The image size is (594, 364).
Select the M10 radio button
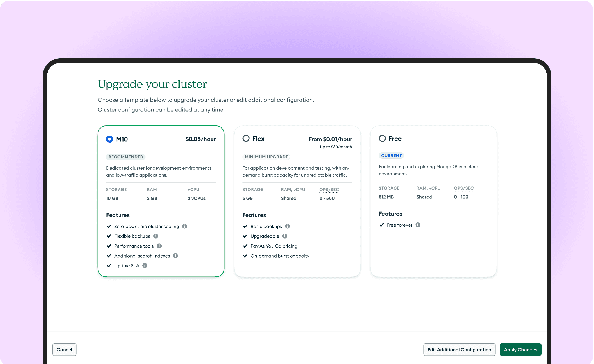coord(110,139)
